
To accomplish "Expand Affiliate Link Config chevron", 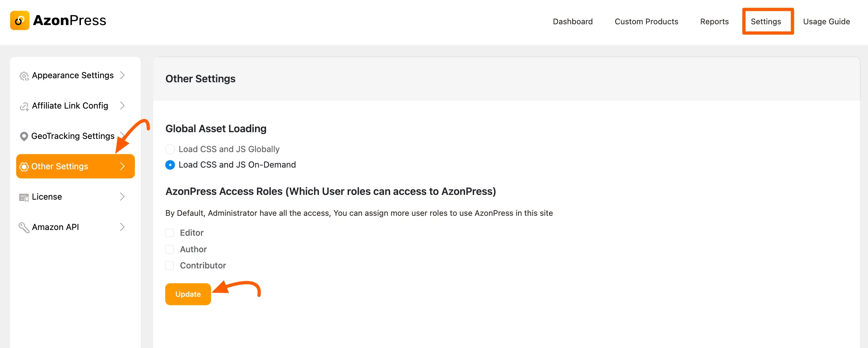I will click(x=122, y=106).
